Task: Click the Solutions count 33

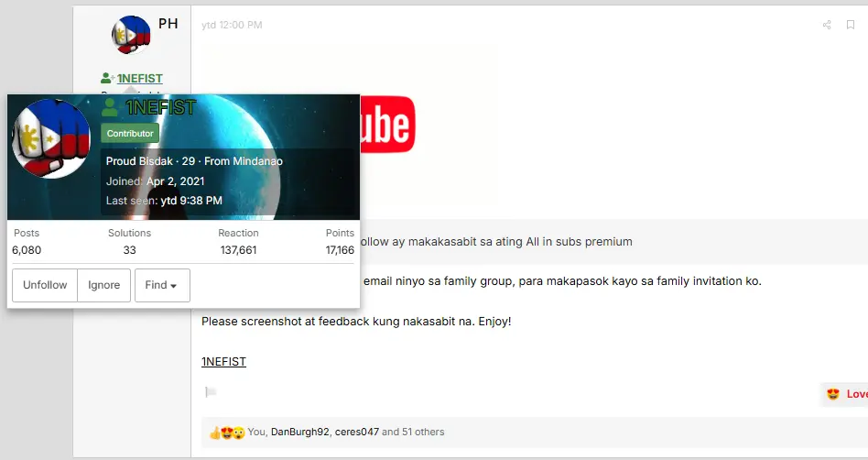Action: [x=129, y=250]
